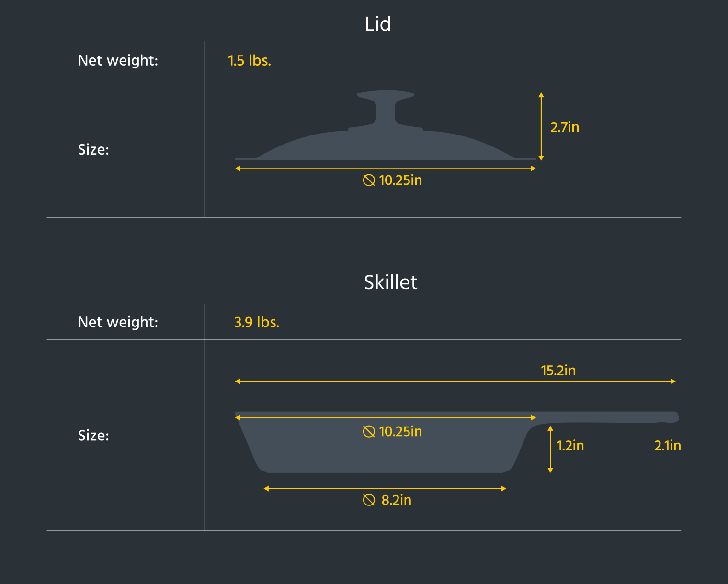Click the Net weight label under Skillet
728x584 pixels.
click(118, 322)
